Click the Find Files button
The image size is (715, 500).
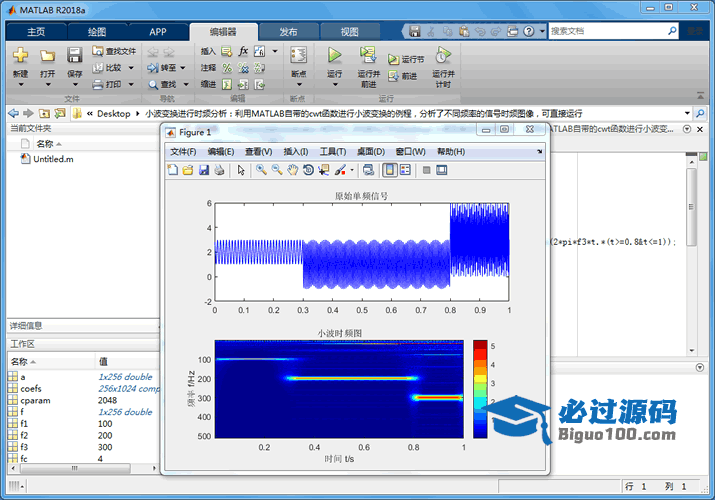click(114, 51)
